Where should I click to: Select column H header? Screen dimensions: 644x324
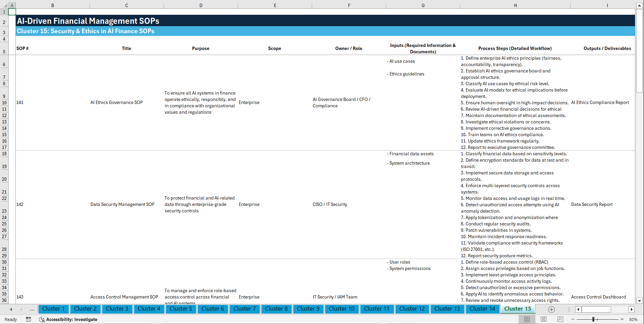[x=515, y=5]
